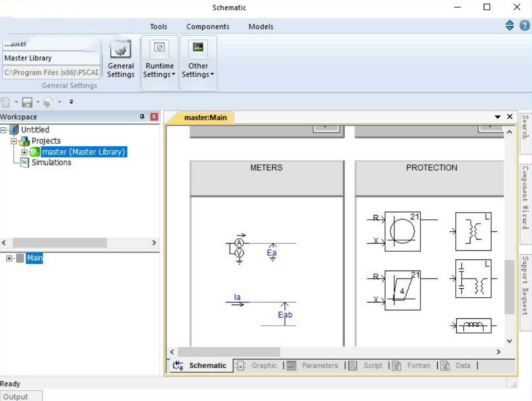The image size is (532, 401).
Task: Click the PROTECTION section header
Action: [x=429, y=178]
